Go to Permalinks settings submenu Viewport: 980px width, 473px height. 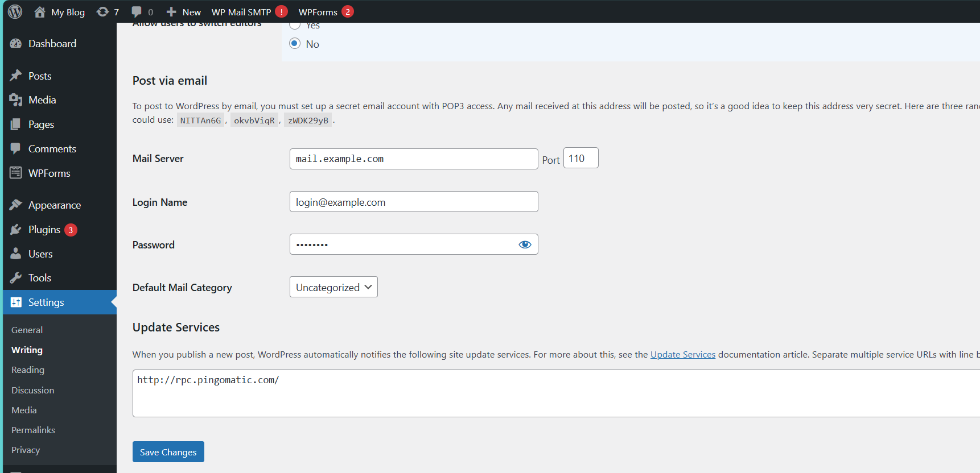click(x=33, y=430)
